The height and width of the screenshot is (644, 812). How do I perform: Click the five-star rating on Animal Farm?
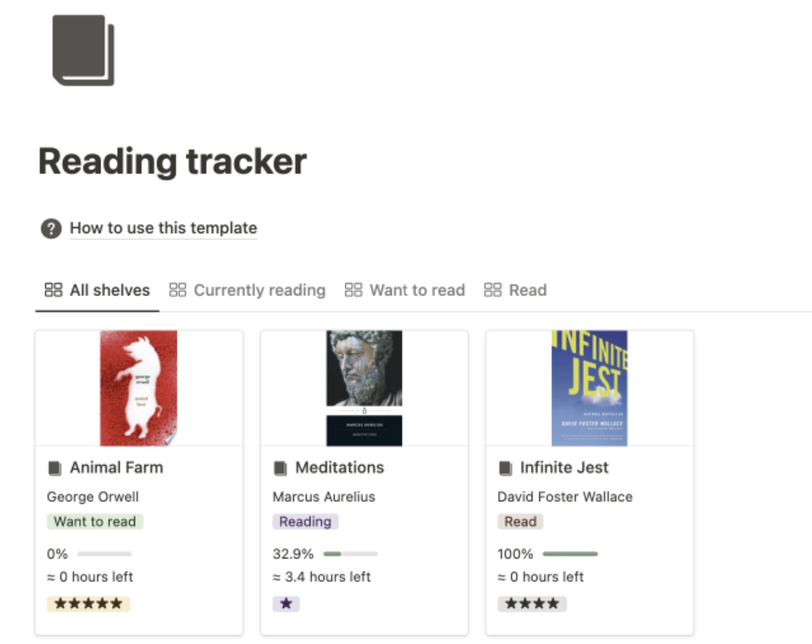(x=88, y=603)
